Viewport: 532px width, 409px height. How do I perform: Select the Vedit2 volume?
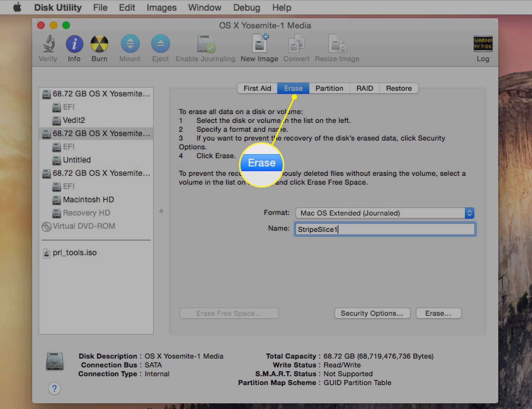(x=96, y=120)
